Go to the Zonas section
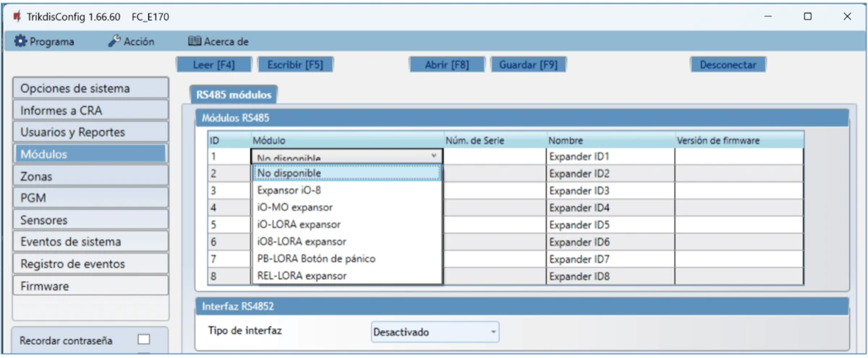 click(x=90, y=176)
